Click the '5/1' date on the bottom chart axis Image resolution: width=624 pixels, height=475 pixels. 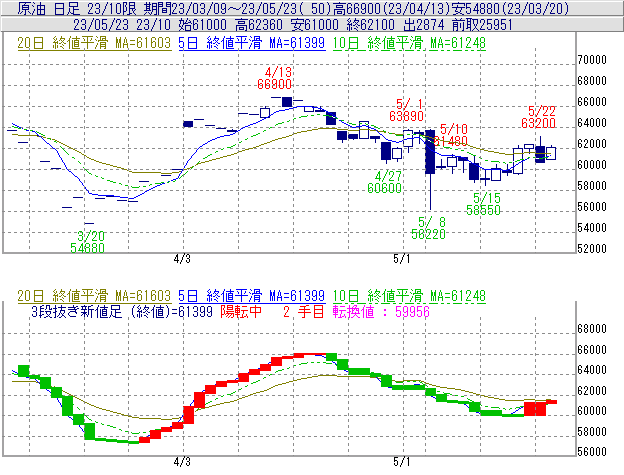tap(402, 462)
